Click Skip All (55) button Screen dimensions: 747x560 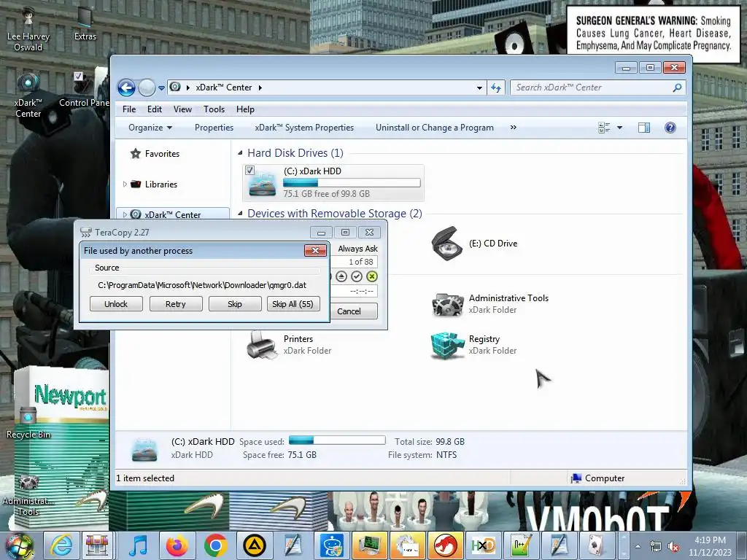(x=293, y=304)
